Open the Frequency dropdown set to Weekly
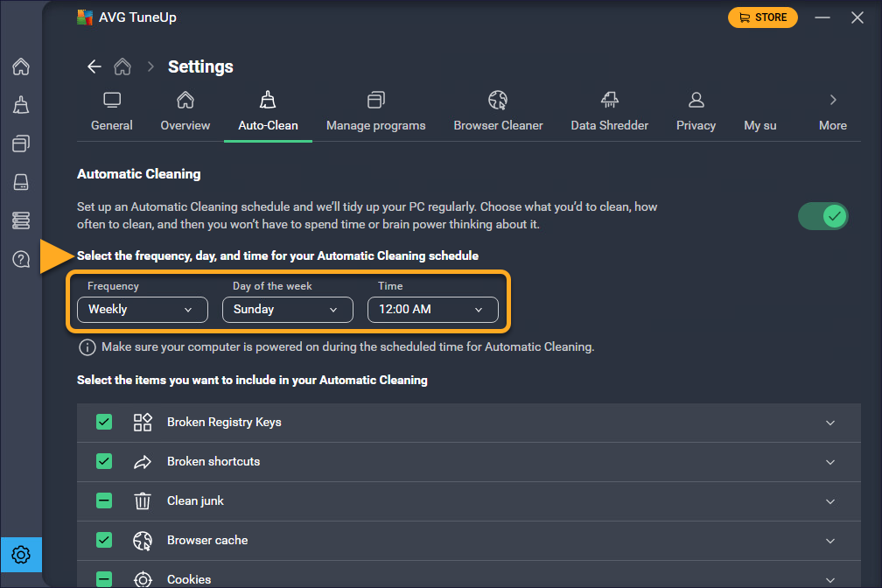The height and width of the screenshot is (588, 882). click(142, 310)
